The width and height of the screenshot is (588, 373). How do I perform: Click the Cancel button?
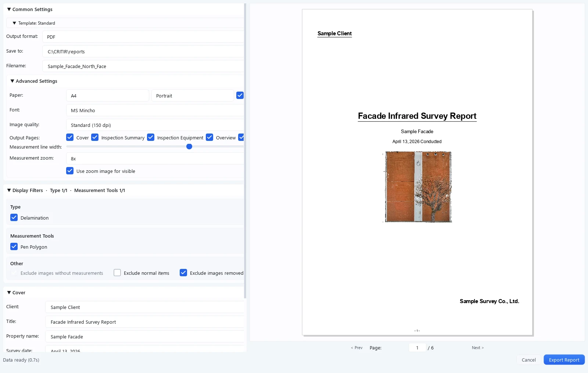(529, 360)
